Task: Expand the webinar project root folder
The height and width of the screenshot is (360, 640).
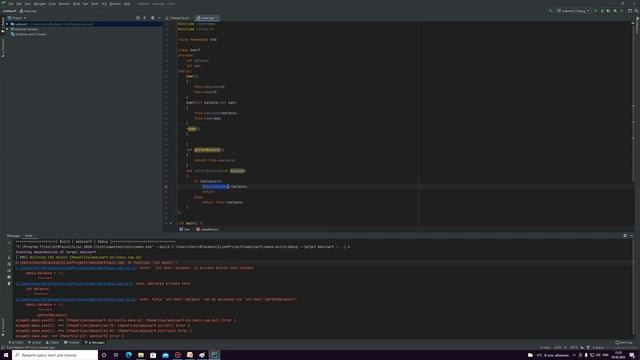Action: click(x=7, y=24)
